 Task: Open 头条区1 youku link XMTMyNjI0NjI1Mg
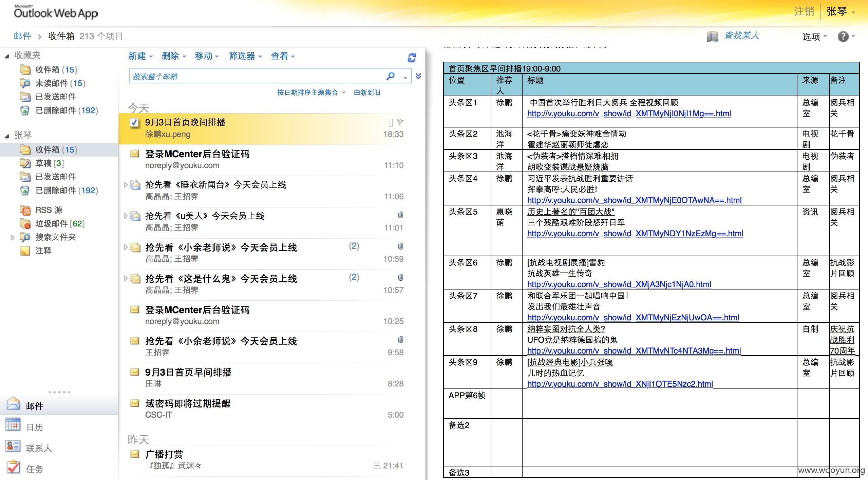pos(629,114)
